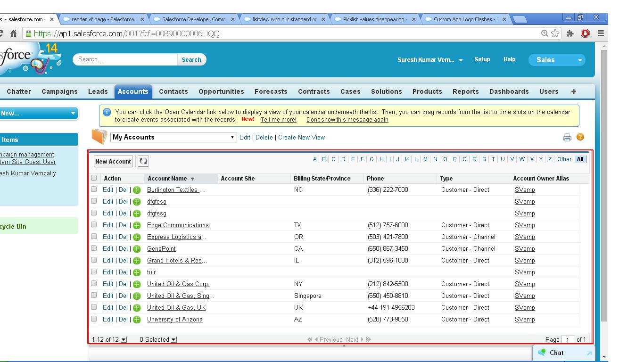Click the plus icon for all tabs
Viewport: 644px width, 362px height.
573,91
